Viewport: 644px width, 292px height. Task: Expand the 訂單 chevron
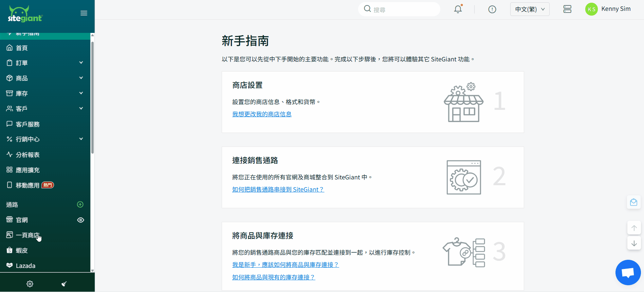pos(81,63)
